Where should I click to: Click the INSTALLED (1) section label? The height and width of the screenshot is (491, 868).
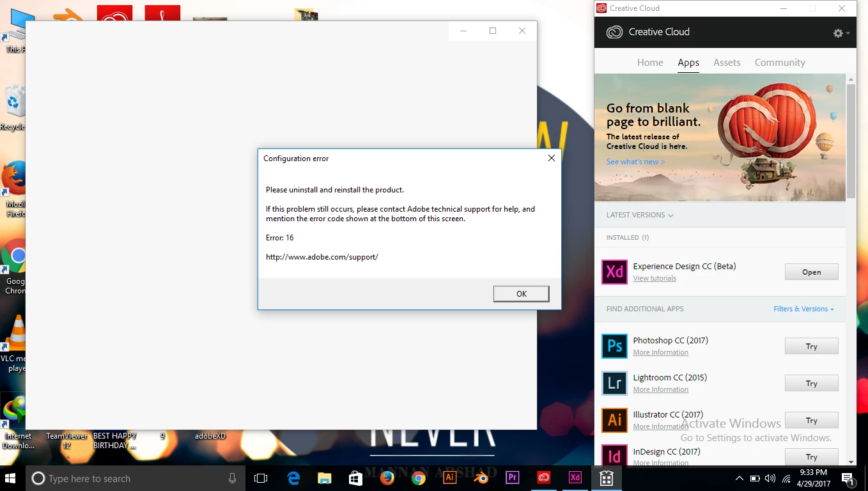click(x=627, y=237)
